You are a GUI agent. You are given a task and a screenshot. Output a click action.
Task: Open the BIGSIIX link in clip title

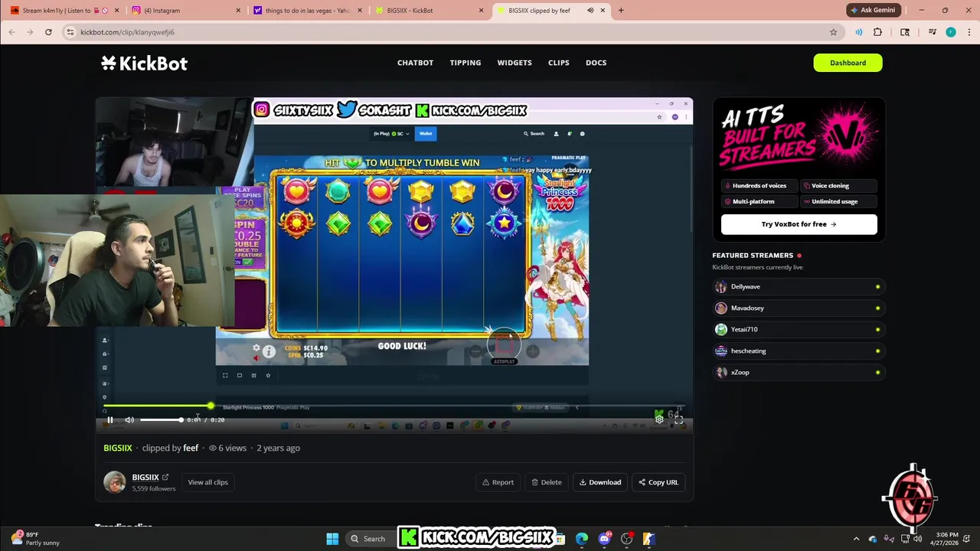[x=118, y=448]
